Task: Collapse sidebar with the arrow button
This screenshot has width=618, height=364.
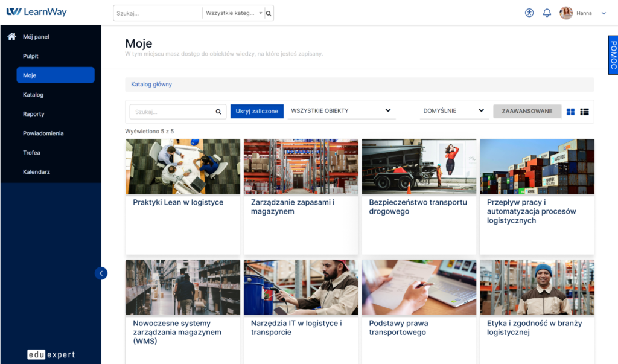Action: coord(101,273)
